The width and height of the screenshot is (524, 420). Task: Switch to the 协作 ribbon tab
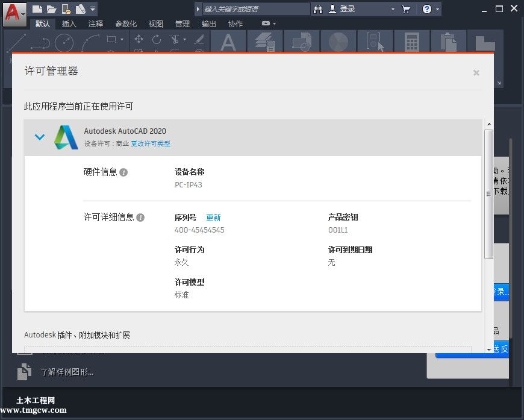235,24
